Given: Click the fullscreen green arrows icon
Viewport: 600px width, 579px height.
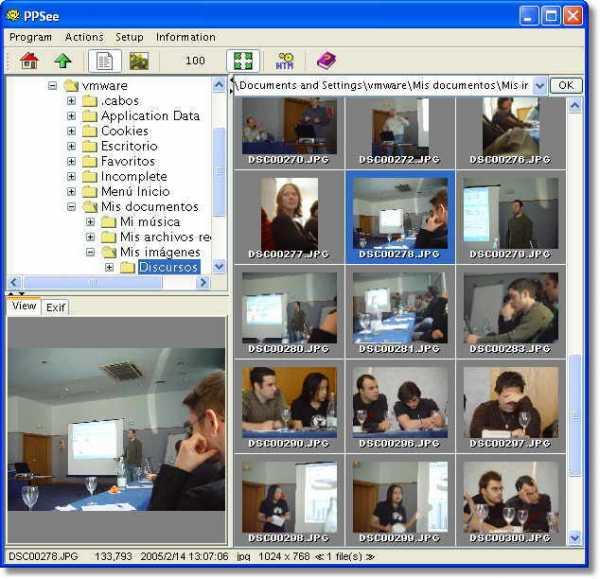Looking at the screenshot, I should pos(243,61).
